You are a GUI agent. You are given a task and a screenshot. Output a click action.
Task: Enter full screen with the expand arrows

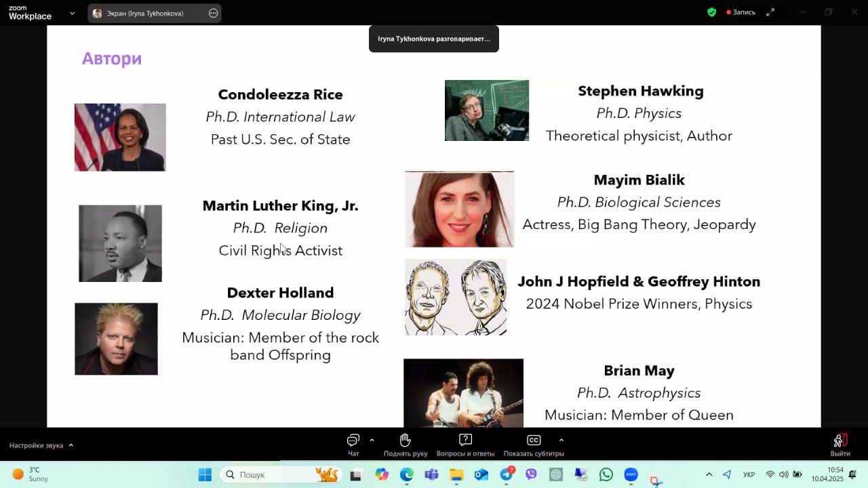click(x=770, y=12)
